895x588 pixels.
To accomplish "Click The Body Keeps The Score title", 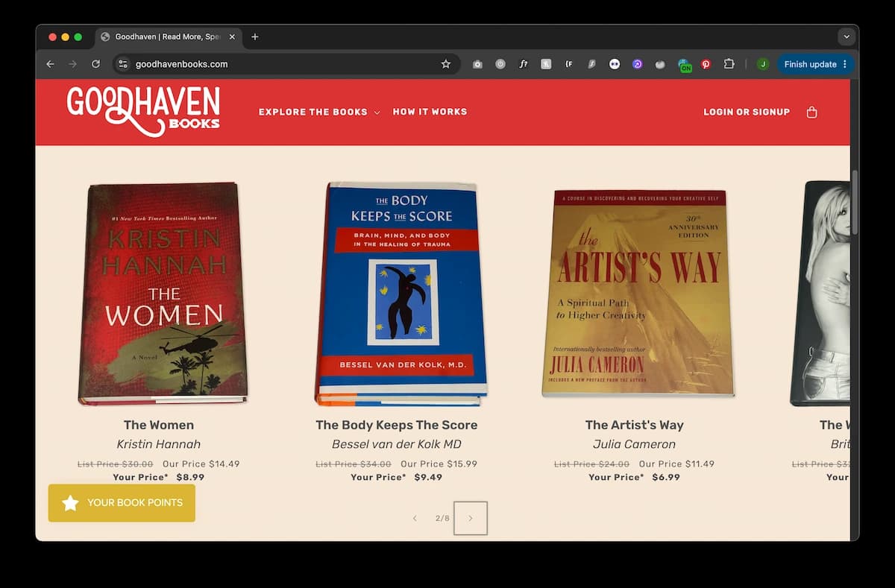I will coord(397,425).
